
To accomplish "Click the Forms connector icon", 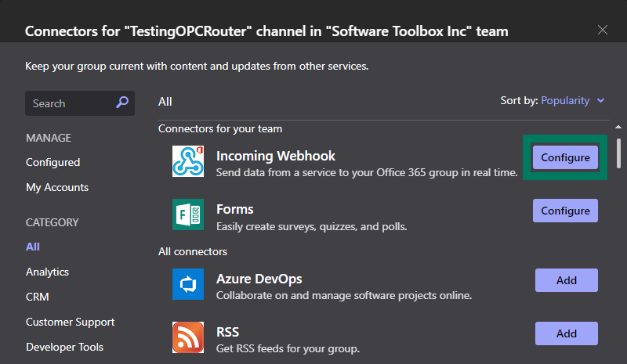I will 188,214.
